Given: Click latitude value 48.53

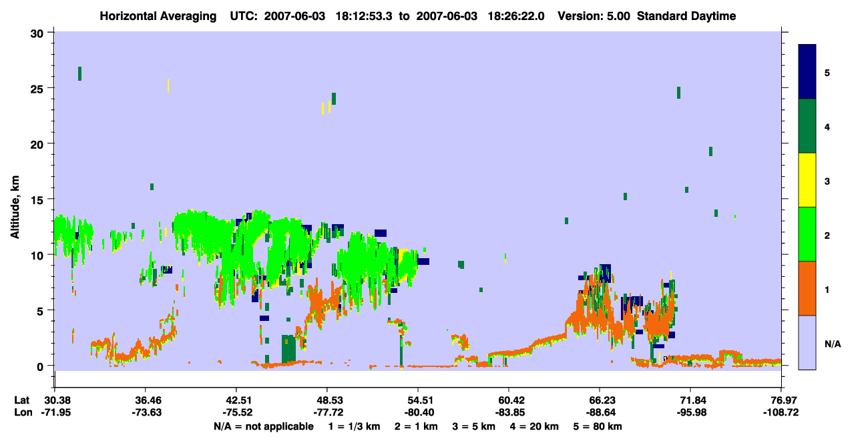Looking at the screenshot, I should [x=327, y=400].
